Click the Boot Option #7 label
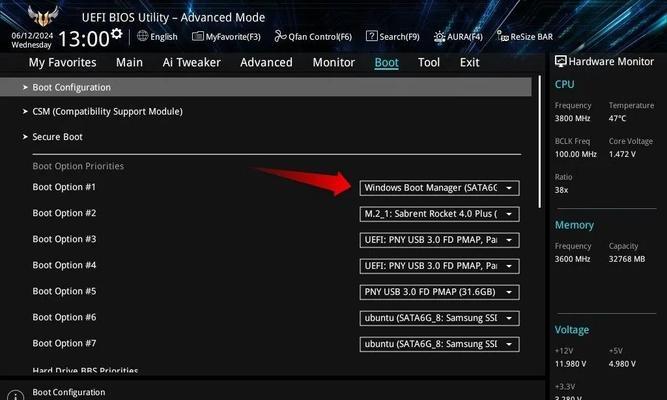667x400 pixels. coord(64,343)
